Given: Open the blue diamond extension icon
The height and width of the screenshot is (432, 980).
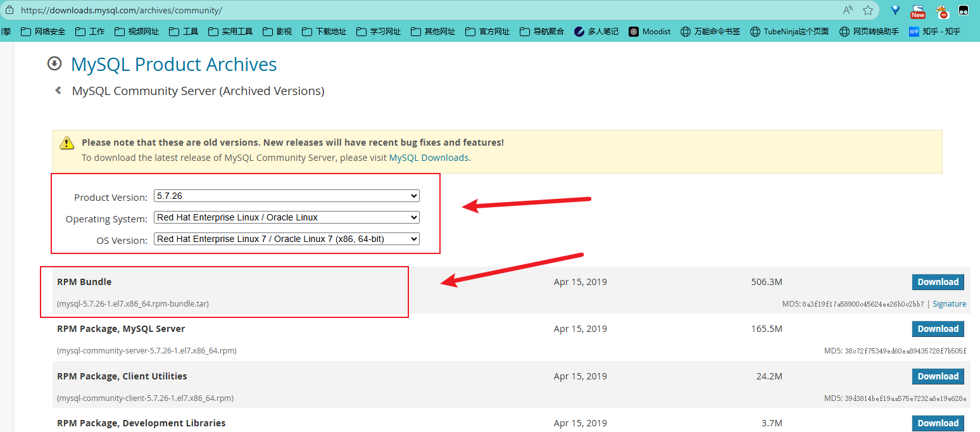Looking at the screenshot, I should coord(895,10).
